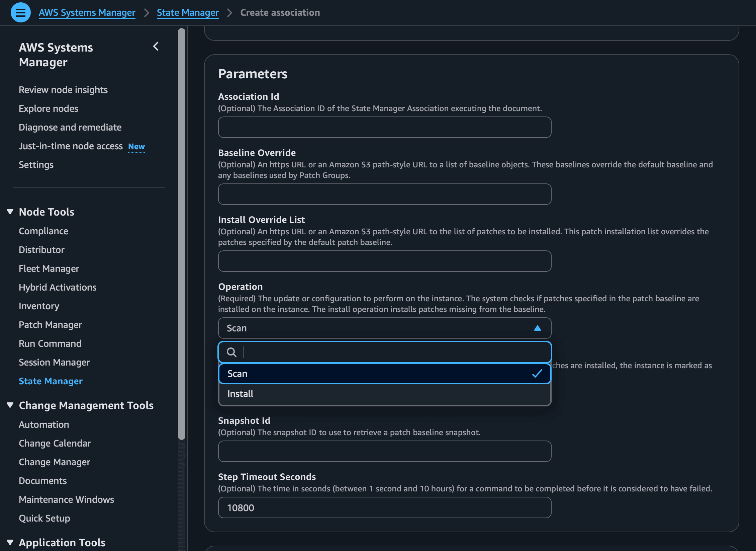The width and height of the screenshot is (756, 551).
Task: Focus the Baseline Override input field
Action: pos(385,194)
